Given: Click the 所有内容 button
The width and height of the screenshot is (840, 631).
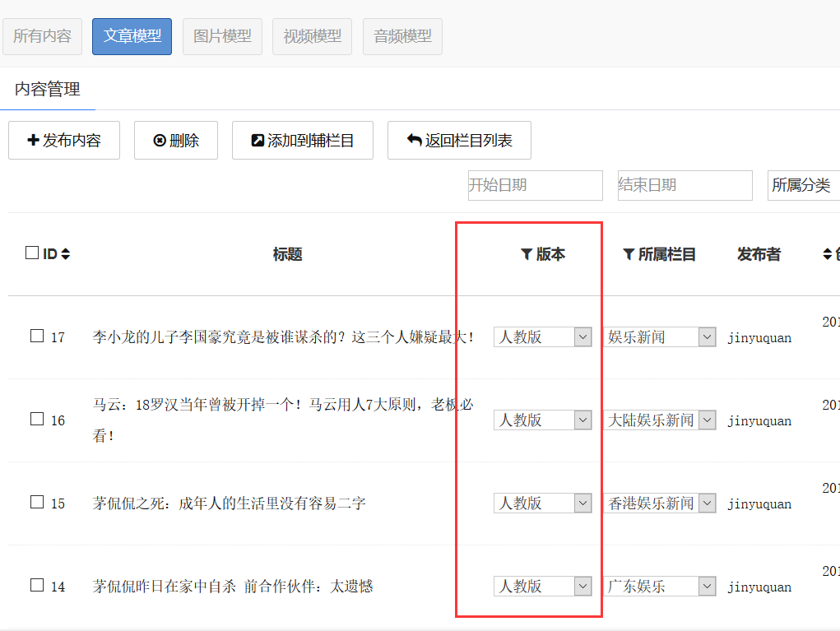Looking at the screenshot, I should click(x=42, y=37).
